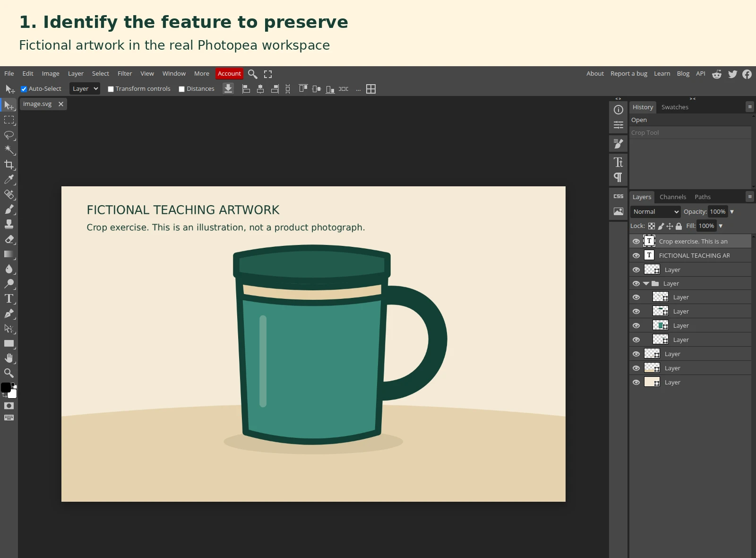Select the Zoom tool in the toolbar
The image size is (756, 558).
[9, 373]
